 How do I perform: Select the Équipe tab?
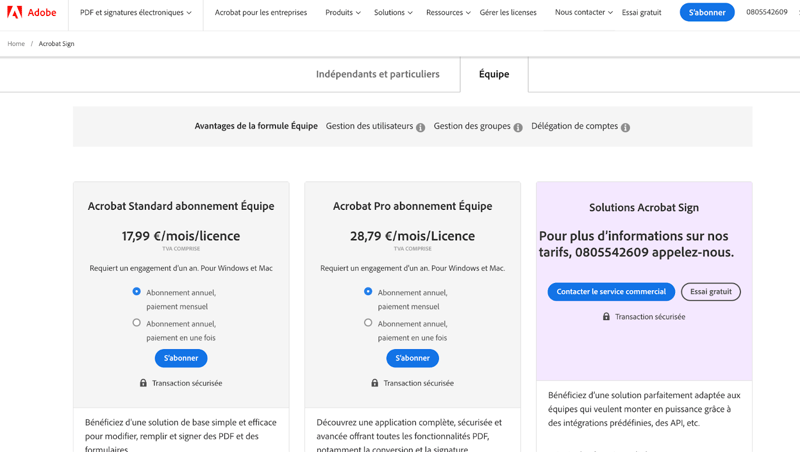point(494,74)
